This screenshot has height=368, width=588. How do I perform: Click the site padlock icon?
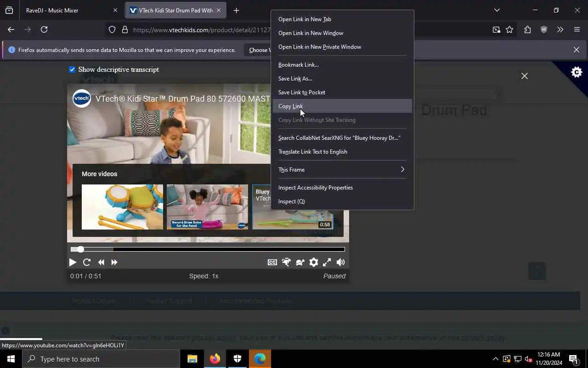coord(124,30)
